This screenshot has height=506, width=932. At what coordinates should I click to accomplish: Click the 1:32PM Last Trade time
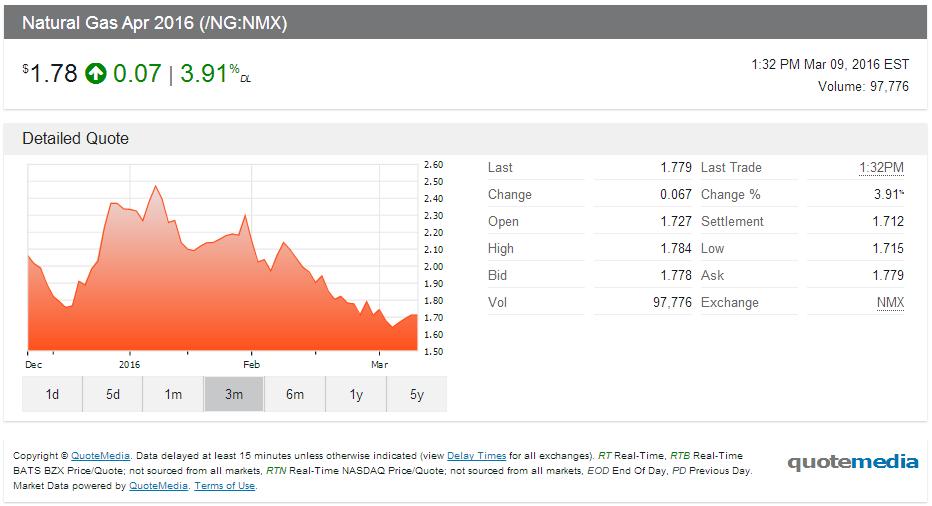[881, 167]
